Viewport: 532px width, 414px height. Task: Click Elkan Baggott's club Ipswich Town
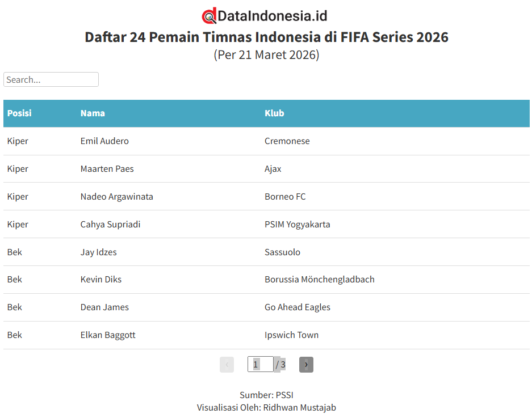click(x=291, y=335)
